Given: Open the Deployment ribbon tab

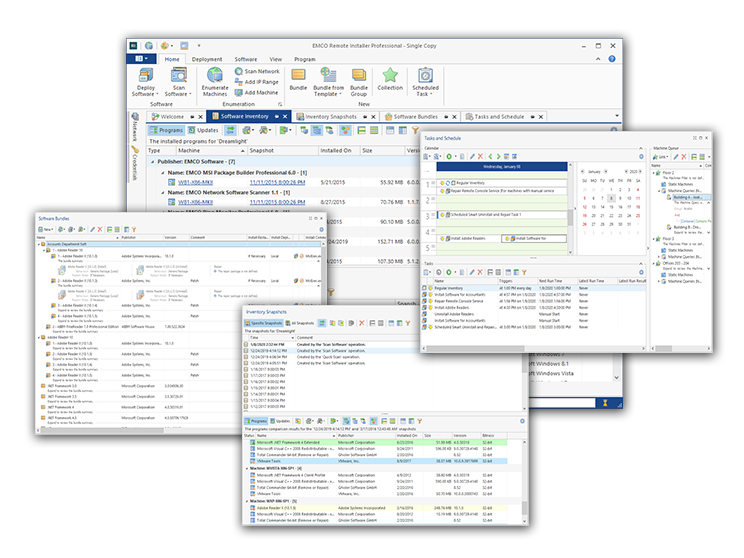Looking at the screenshot, I should tap(207, 59).
